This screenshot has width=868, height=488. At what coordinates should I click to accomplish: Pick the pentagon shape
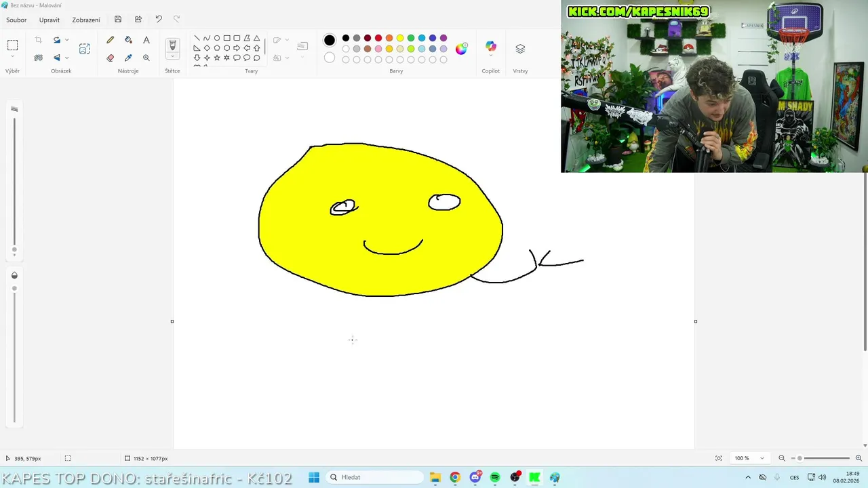coord(217,48)
